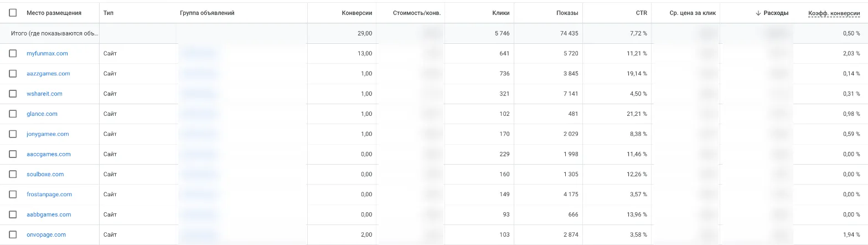
Task: Follow the frostanpage.com link
Action: click(49, 195)
